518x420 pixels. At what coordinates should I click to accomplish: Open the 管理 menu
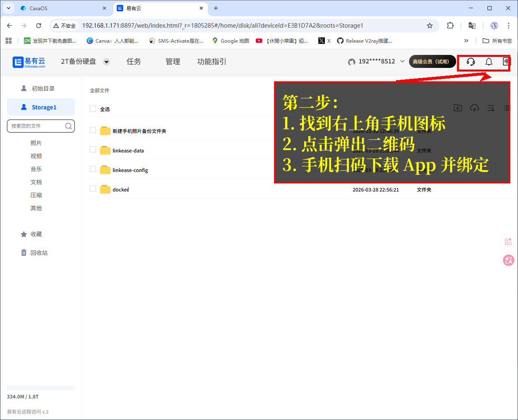tap(173, 62)
